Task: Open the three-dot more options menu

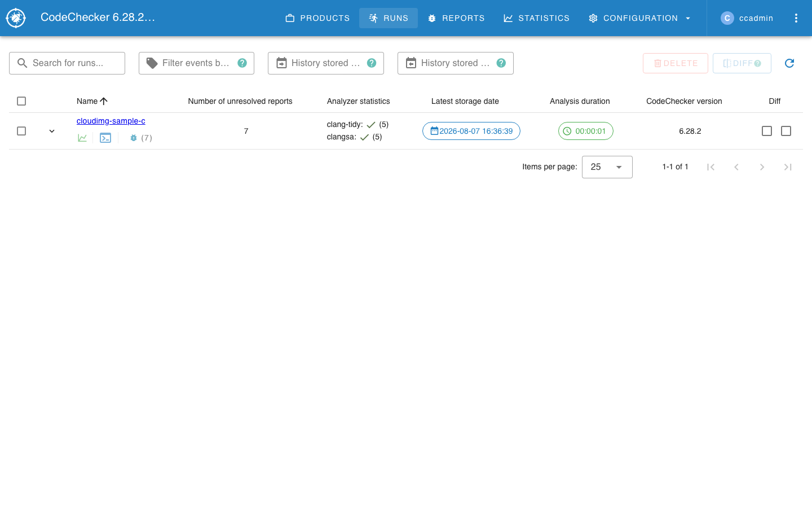Action: [796, 18]
